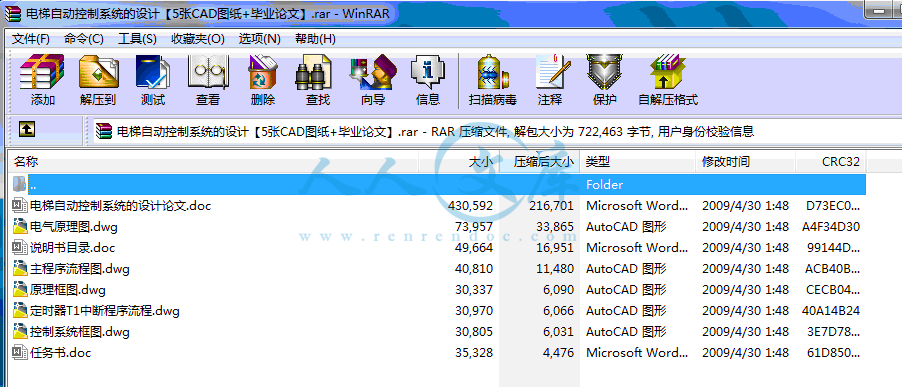The image size is (902, 387).
Task: Sort list by 名称 column header
Action: coord(213,162)
